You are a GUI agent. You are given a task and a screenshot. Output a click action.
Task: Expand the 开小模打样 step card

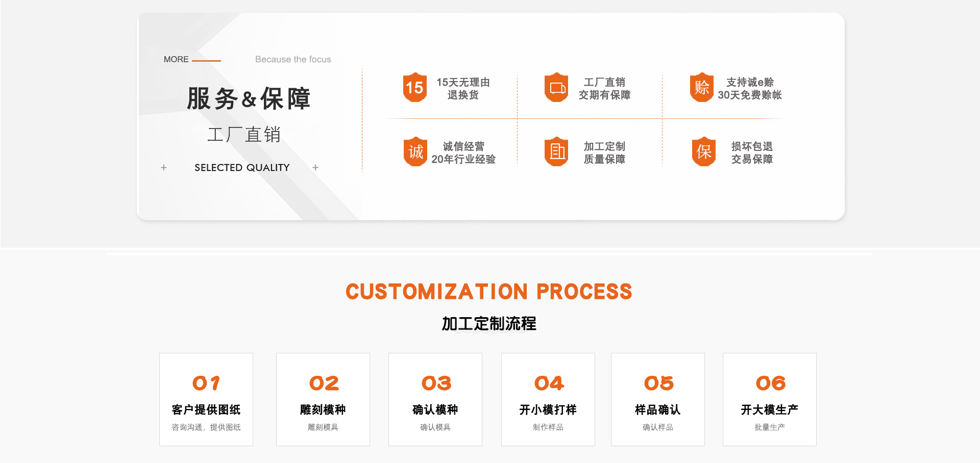click(548, 399)
